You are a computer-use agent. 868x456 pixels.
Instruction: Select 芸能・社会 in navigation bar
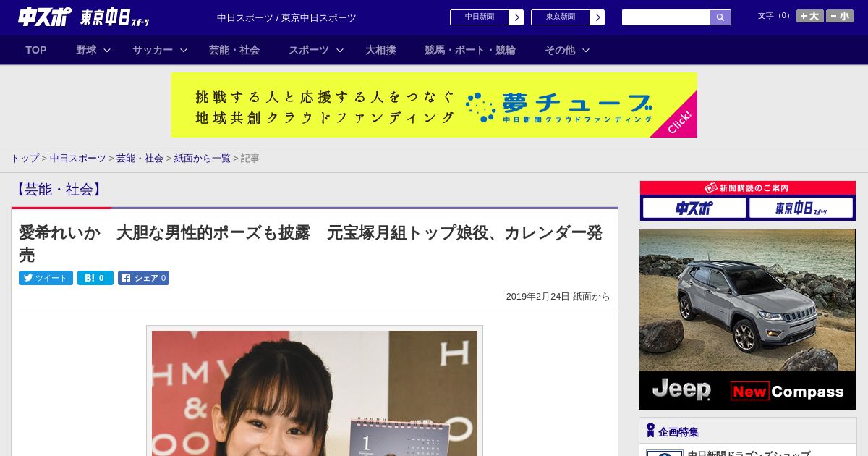point(234,50)
